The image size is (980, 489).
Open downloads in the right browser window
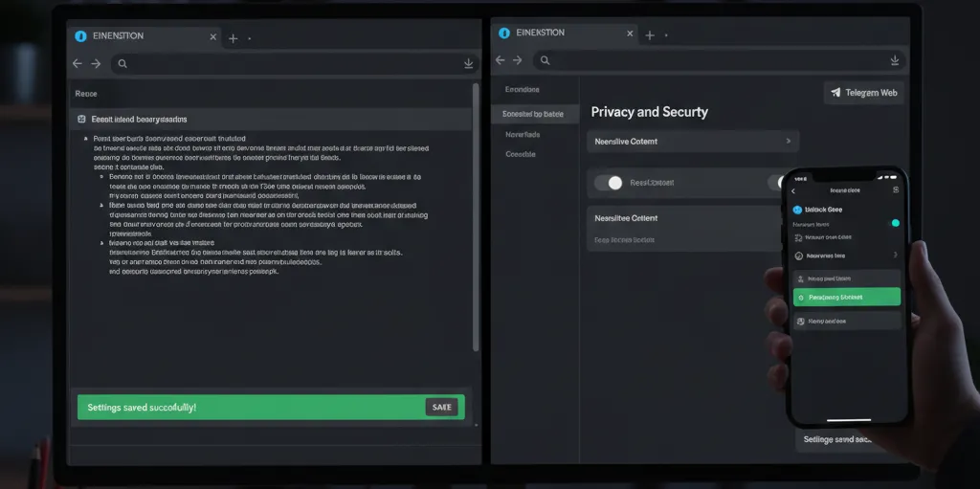(x=895, y=60)
